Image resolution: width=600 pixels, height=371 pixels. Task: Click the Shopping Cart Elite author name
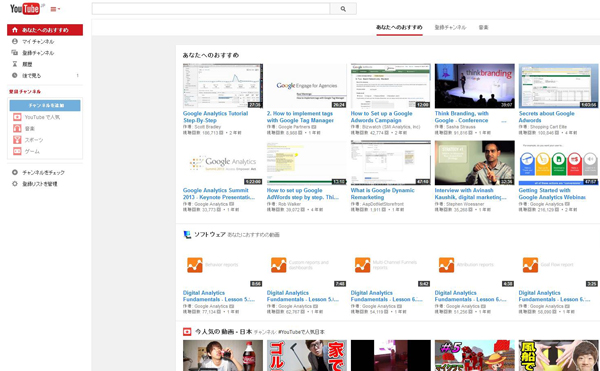tap(548, 127)
